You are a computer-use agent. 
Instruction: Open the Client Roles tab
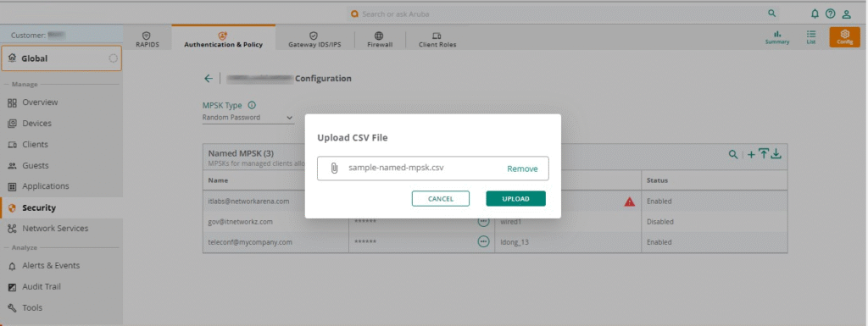click(x=437, y=39)
